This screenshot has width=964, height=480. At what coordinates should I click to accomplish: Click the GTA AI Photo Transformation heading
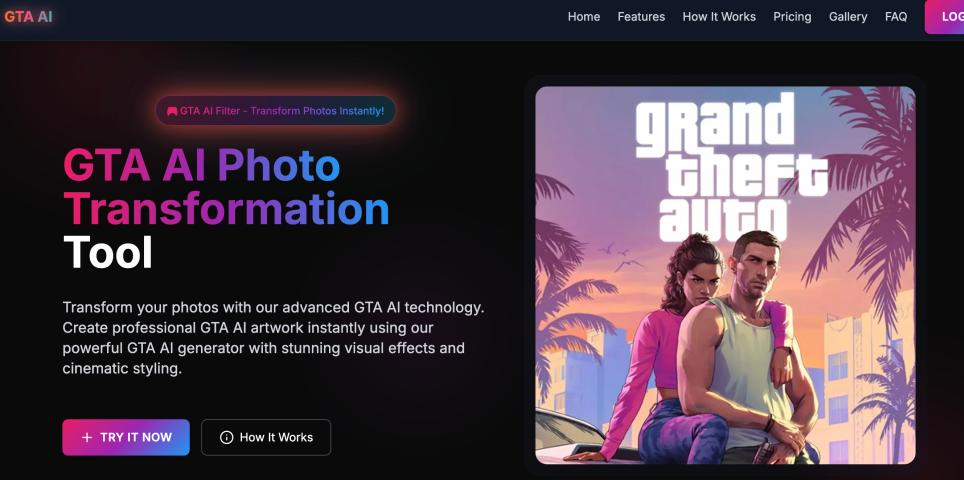pyautogui.click(x=226, y=210)
